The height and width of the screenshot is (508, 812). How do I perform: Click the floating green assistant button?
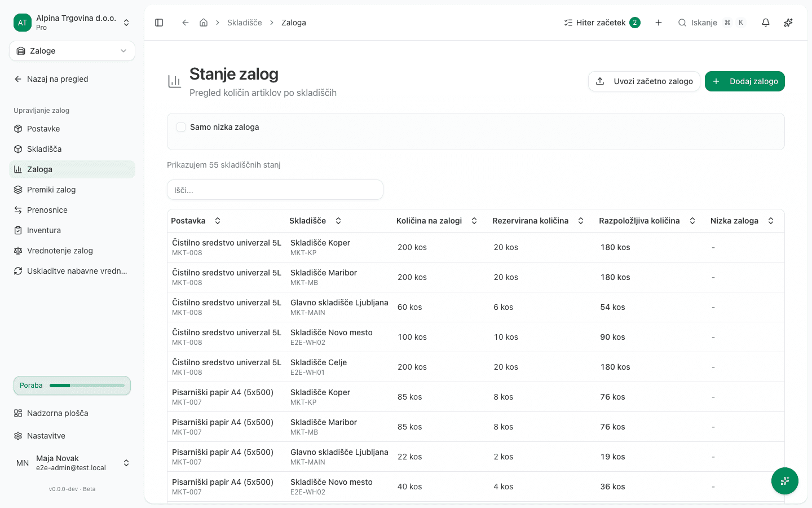(785, 481)
